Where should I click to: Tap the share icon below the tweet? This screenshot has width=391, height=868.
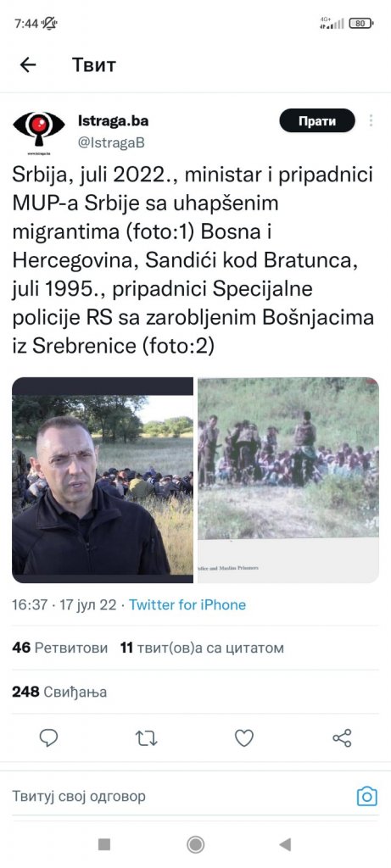(342, 738)
